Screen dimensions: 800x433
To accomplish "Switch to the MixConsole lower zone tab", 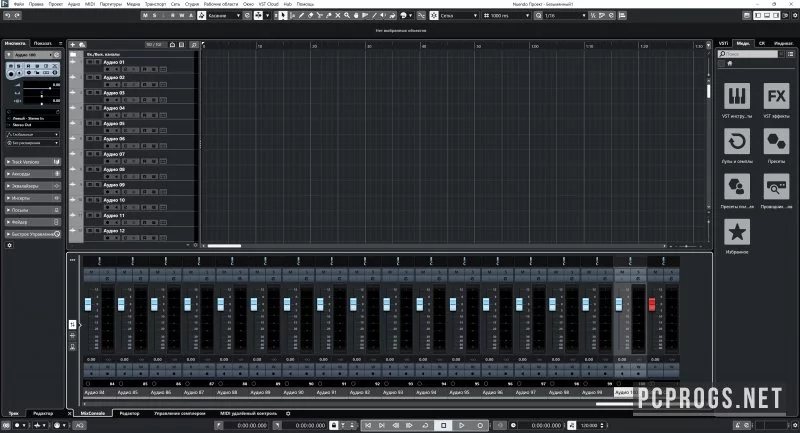I will click(93, 413).
